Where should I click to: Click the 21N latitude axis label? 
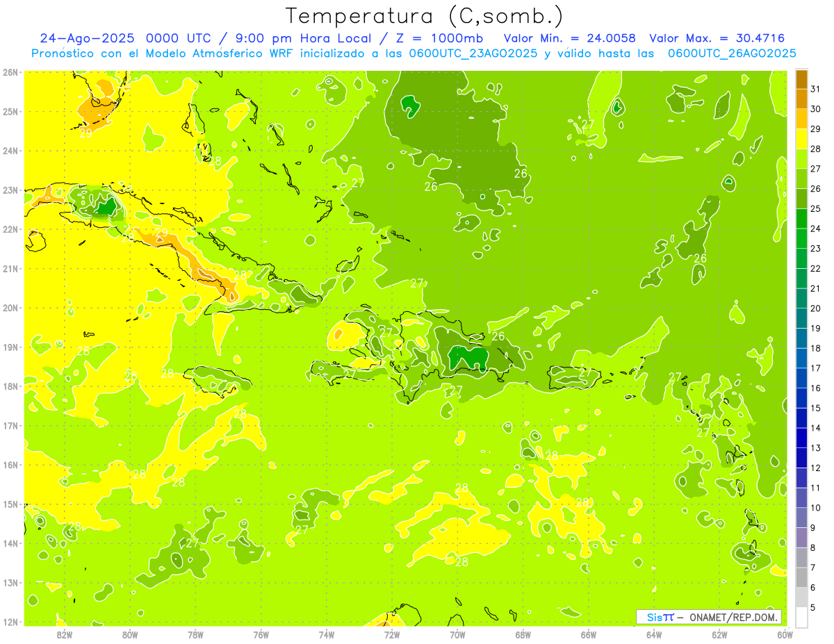(10, 269)
